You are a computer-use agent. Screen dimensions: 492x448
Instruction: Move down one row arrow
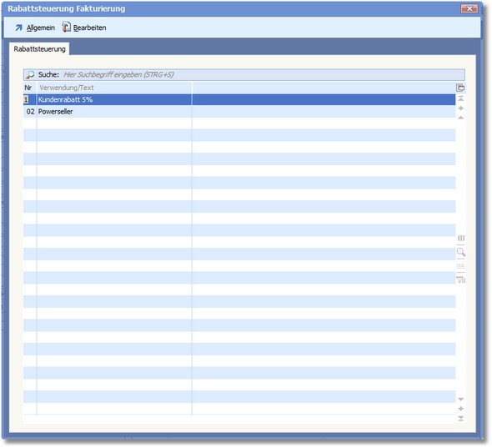point(460,400)
